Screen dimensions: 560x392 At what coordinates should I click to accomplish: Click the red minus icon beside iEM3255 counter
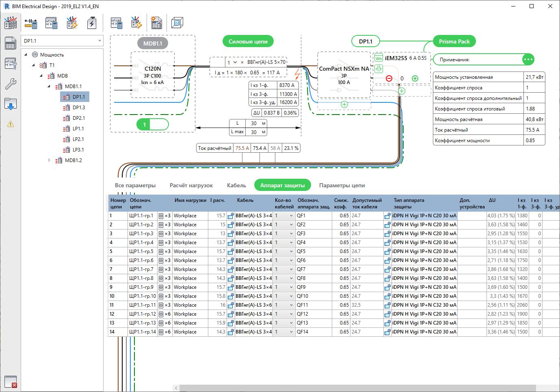(x=389, y=78)
